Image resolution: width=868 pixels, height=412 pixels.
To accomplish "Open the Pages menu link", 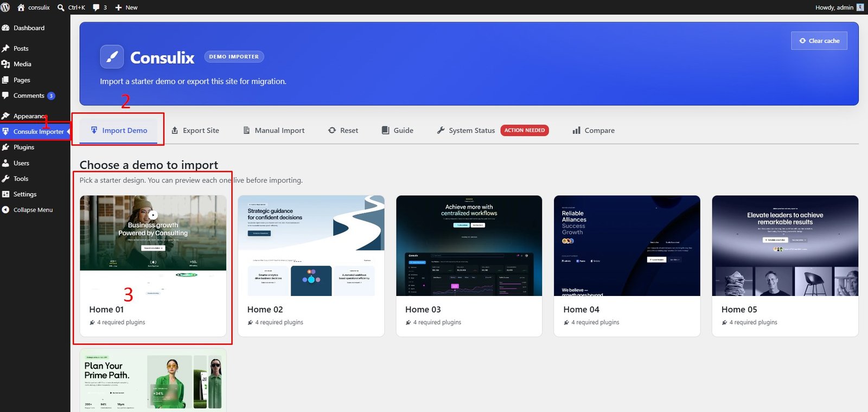I will [22, 80].
